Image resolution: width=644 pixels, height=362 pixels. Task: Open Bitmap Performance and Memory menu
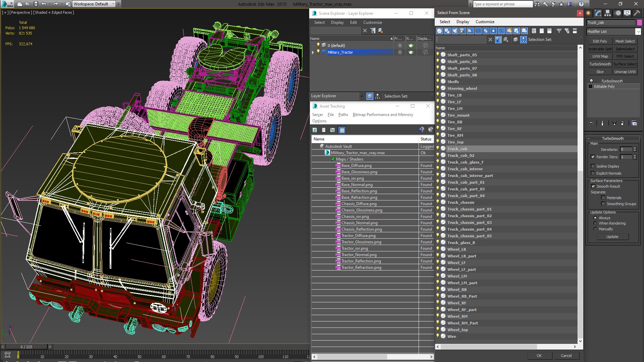coord(383,115)
